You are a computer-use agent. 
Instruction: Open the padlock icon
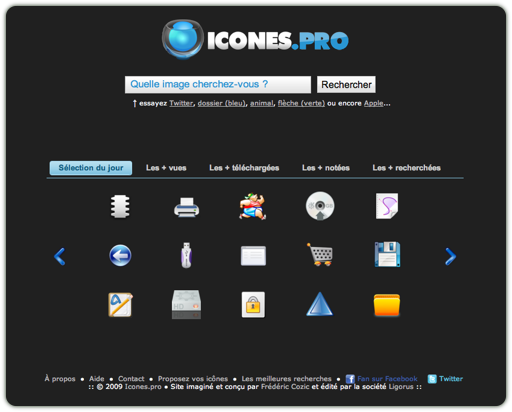253,305
